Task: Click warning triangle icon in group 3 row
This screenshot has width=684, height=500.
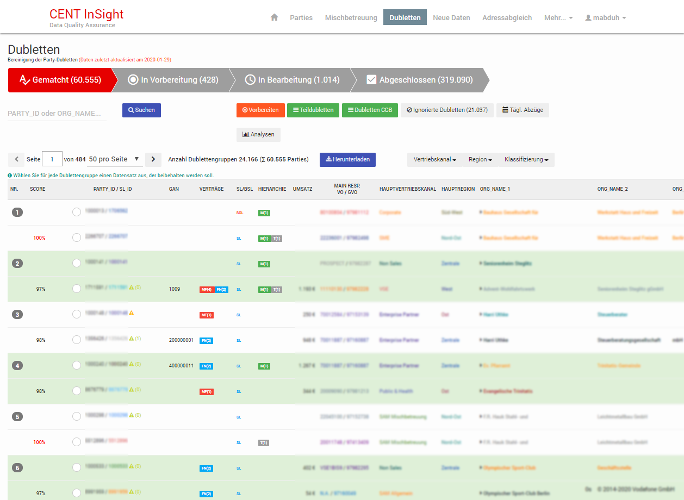Action: [131, 313]
